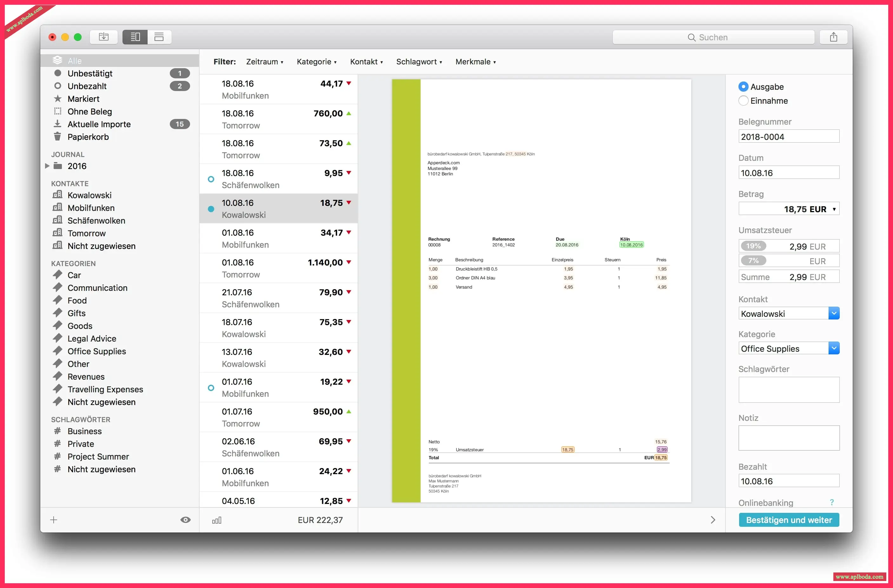Viewport: 893px width, 588px height.
Task: Click the Suchen search field
Action: (x=713, y=37)
